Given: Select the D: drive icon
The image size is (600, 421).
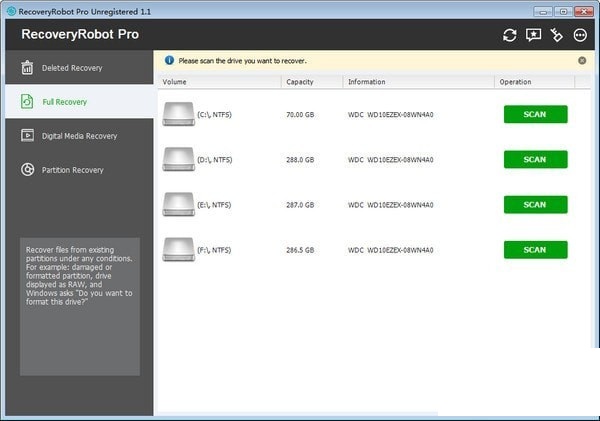Looking at the screenshot, I should pos(178,160).
